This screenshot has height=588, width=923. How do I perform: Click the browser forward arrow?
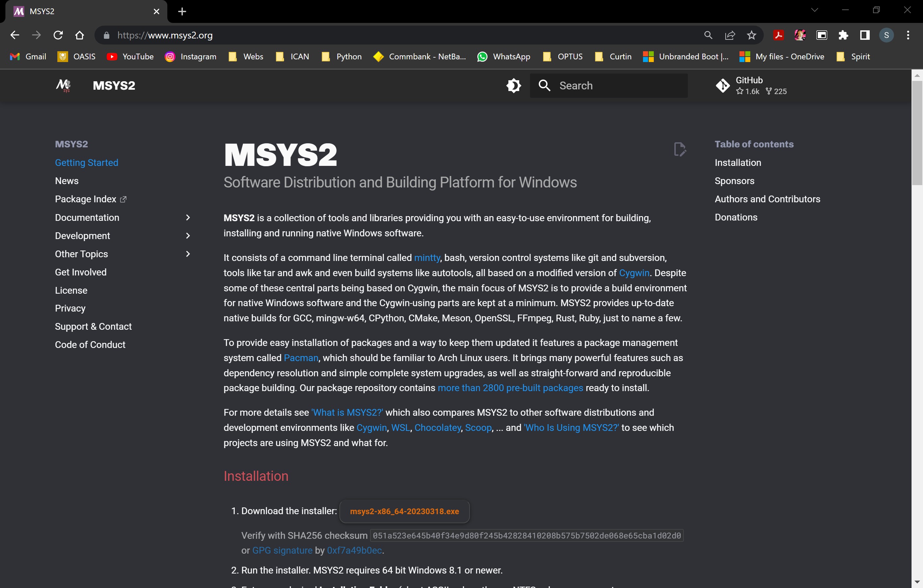click(36, 35)
